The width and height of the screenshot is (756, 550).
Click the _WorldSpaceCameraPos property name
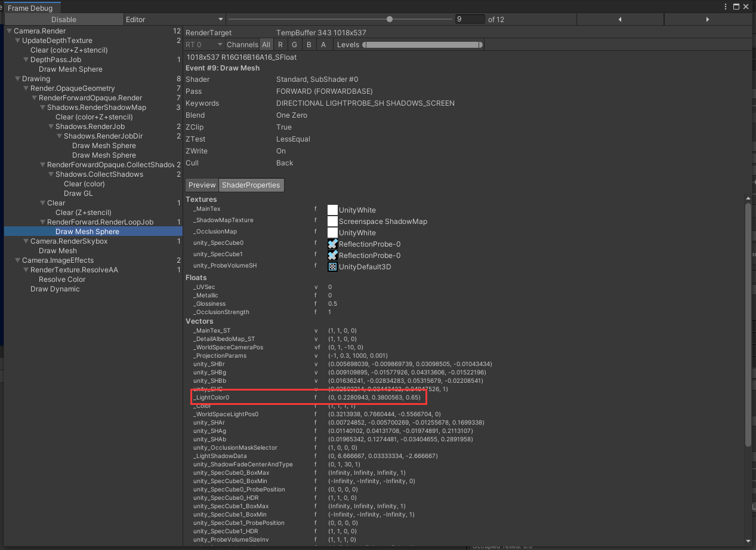[228, 347]
